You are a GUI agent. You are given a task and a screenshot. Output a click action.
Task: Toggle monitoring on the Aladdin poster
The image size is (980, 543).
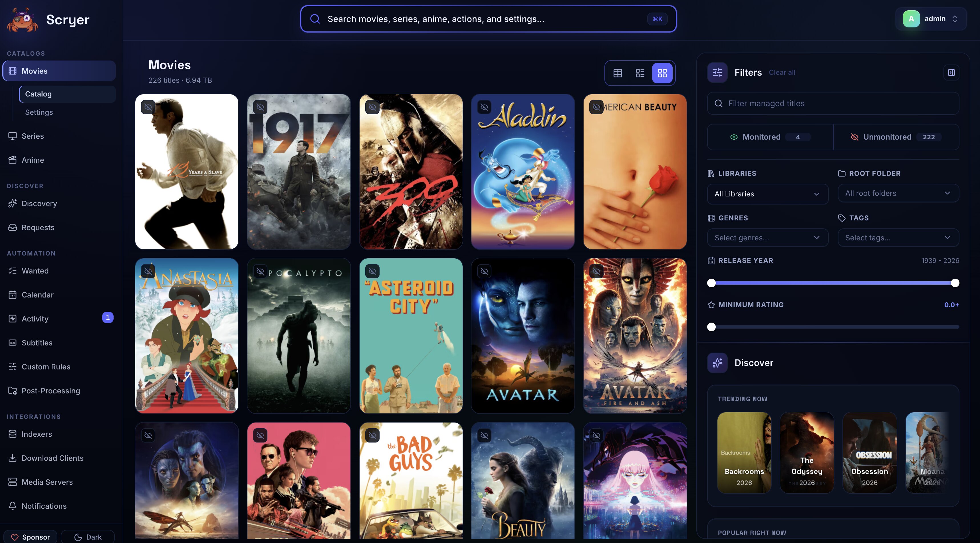(484, 107)
